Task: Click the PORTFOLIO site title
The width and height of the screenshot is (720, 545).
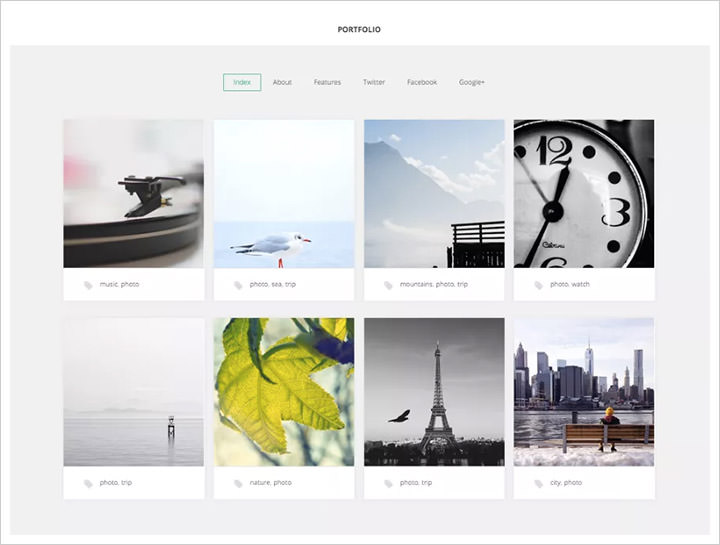Action: click(x=359, y=29)
